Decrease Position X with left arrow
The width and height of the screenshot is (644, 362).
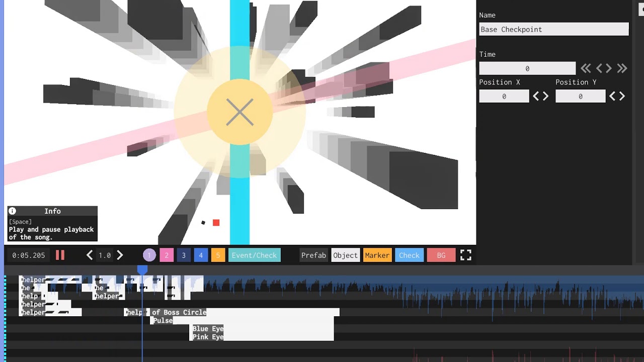click(x=536, y=96)
